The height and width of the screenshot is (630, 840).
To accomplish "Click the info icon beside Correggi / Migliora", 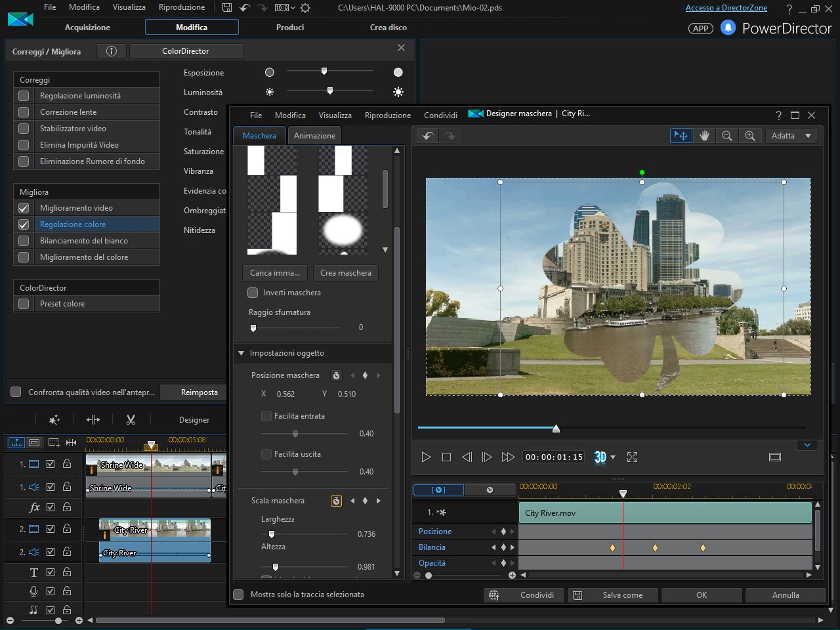I will pos(112,51).
